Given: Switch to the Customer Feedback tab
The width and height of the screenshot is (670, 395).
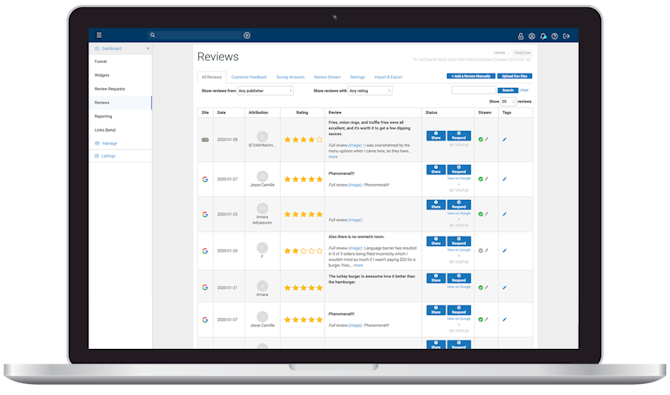Looking at the screenshot, I should tap(249, 77).
